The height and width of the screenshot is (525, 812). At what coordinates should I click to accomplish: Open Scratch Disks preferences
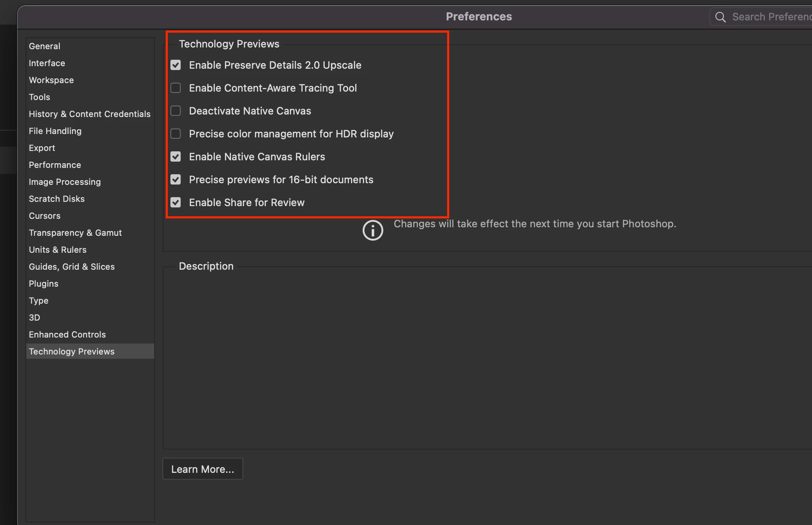(x=90, y=198)
